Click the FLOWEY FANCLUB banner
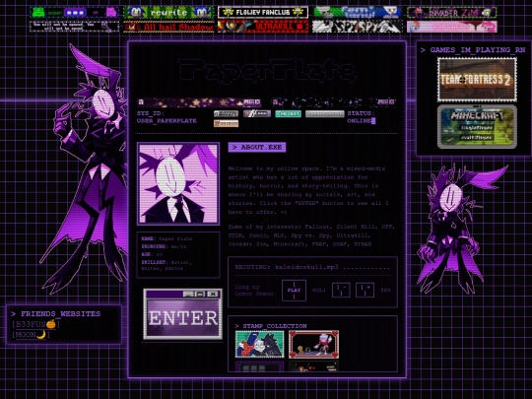 click(263, 13)
